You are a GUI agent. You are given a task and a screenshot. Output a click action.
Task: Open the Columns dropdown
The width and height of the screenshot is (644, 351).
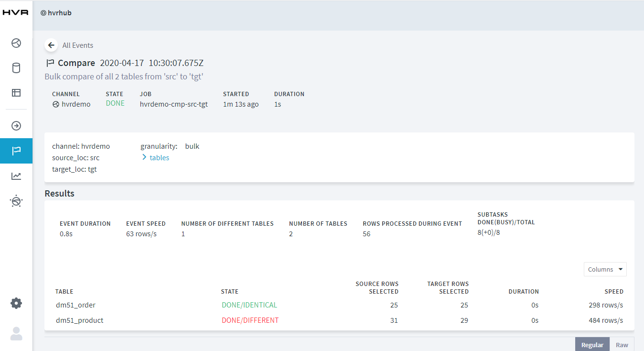605,269
